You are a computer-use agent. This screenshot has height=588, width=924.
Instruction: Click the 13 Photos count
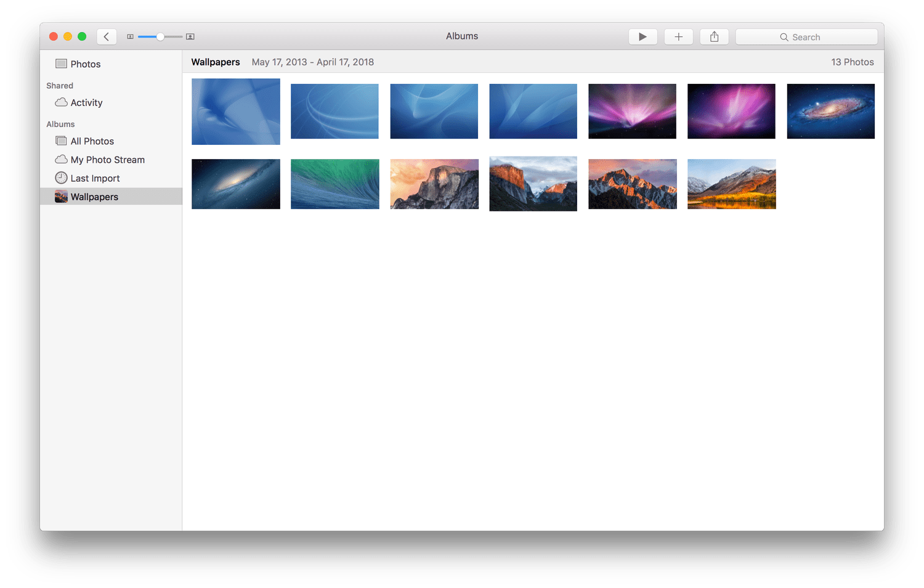[x=853, y=62]
